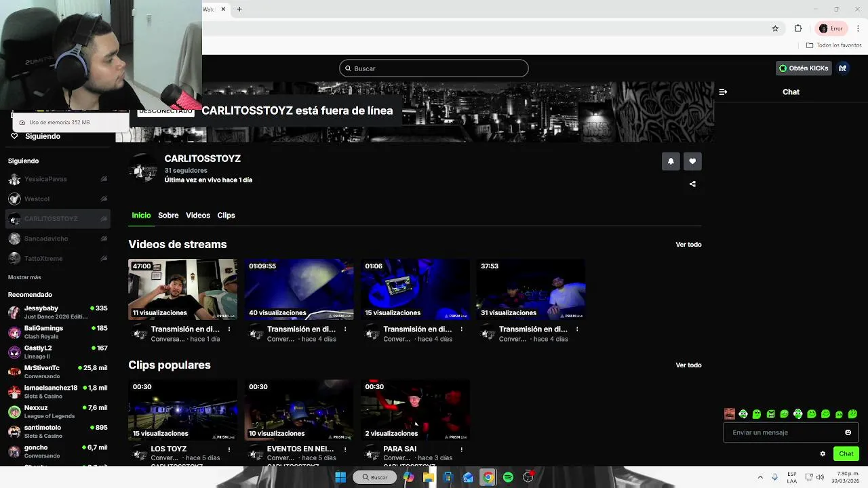
Task: Open options menu for LOS TOYZ clip
Action: pos(229,449)
